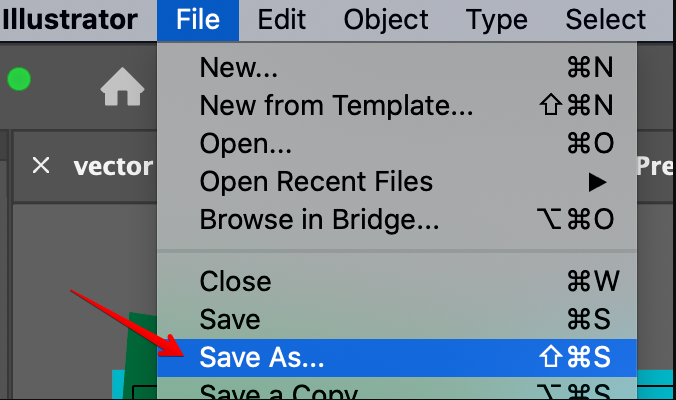Open the Object menu
676x400 pixels.
385,20
